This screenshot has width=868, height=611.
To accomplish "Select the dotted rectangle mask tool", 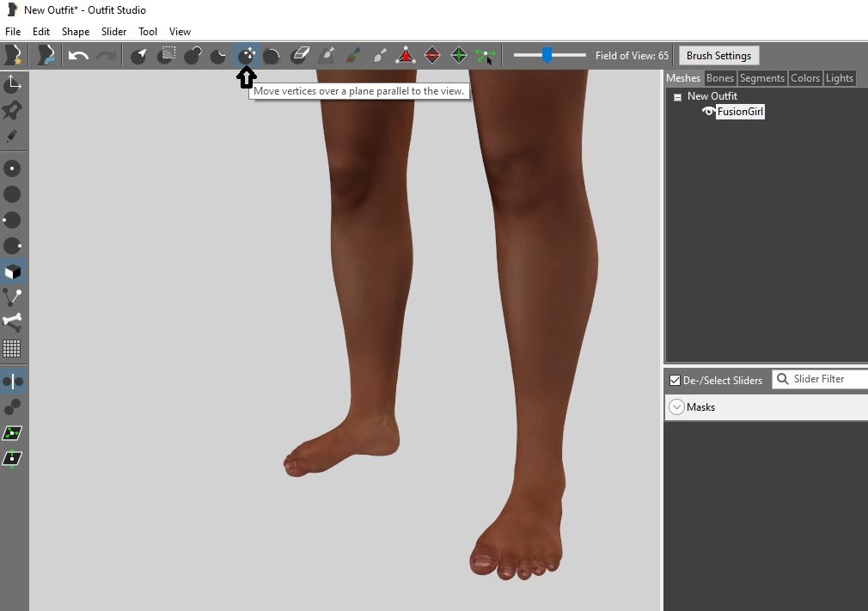I will [168, 55].
